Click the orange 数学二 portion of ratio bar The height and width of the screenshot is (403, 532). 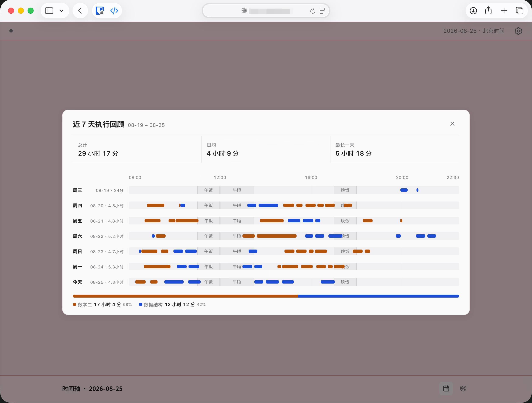click(185, 296)
